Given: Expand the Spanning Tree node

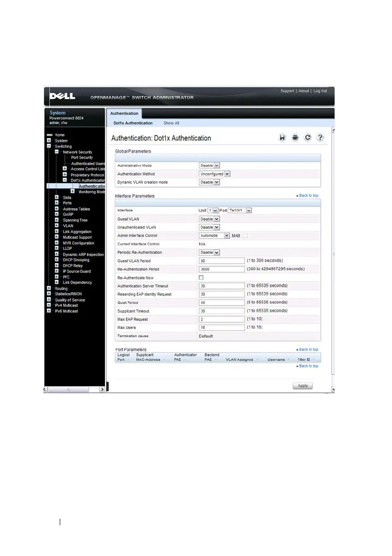Looking at the screenshot, I should [57, 220].
